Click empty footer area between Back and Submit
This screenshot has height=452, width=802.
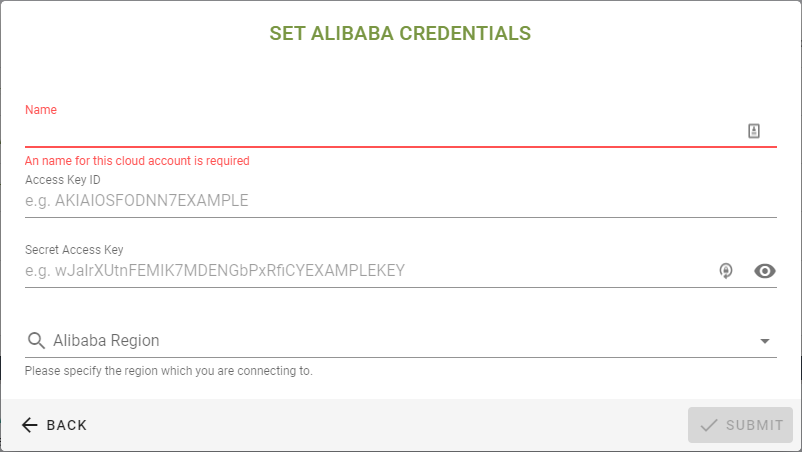coord(390,425)
